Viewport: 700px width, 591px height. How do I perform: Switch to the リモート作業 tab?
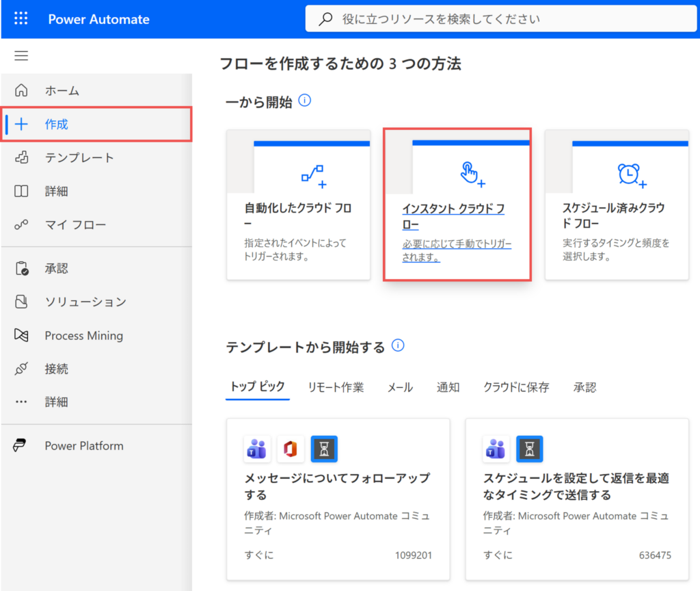point(336,387)
